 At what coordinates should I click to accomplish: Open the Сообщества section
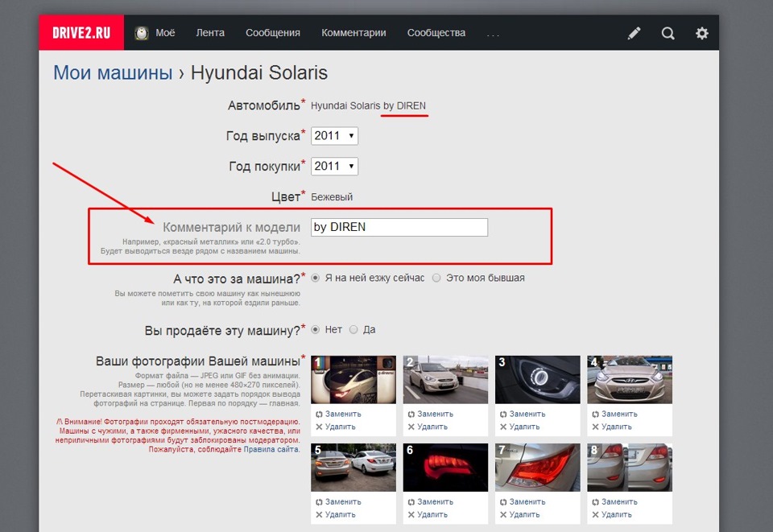click(x=436, y=32)
